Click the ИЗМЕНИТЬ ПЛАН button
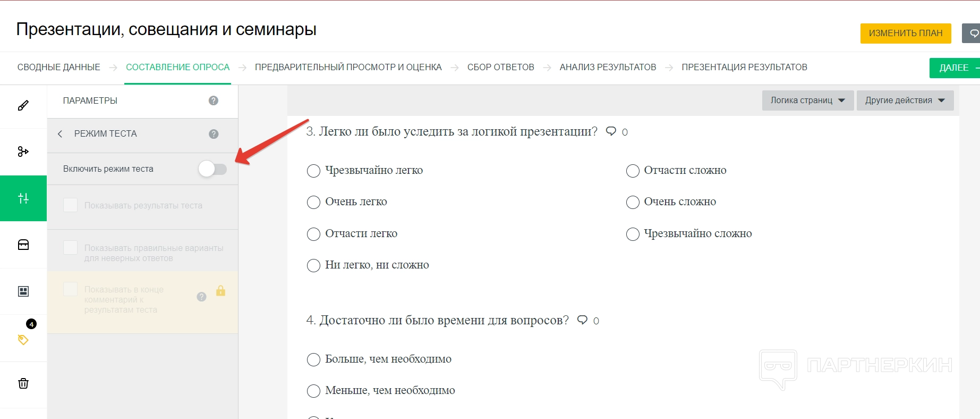 coord(905,33)
